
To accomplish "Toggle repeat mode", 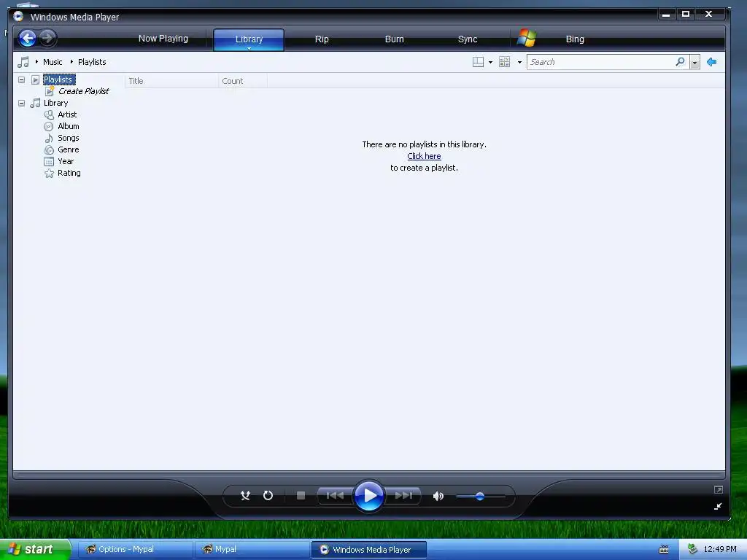I will pos(268,496).
